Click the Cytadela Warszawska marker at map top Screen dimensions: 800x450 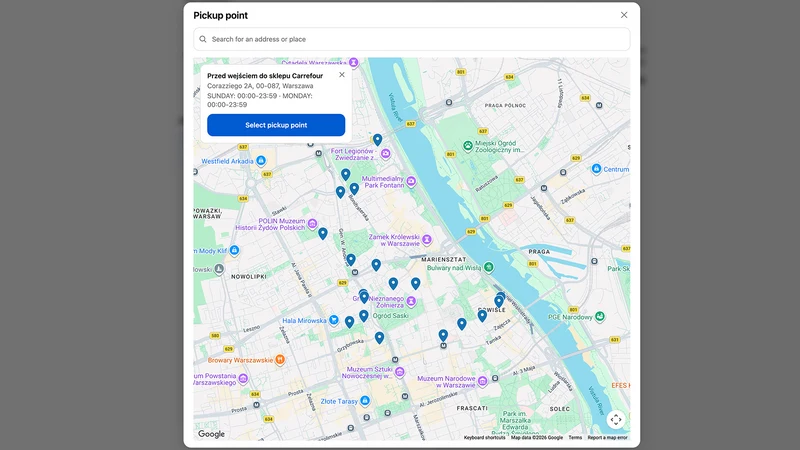click(354, 62)
